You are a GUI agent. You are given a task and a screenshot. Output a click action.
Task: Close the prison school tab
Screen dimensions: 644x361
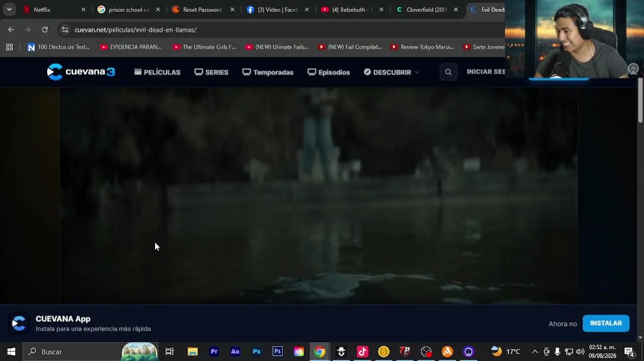[x=157, y=10]
